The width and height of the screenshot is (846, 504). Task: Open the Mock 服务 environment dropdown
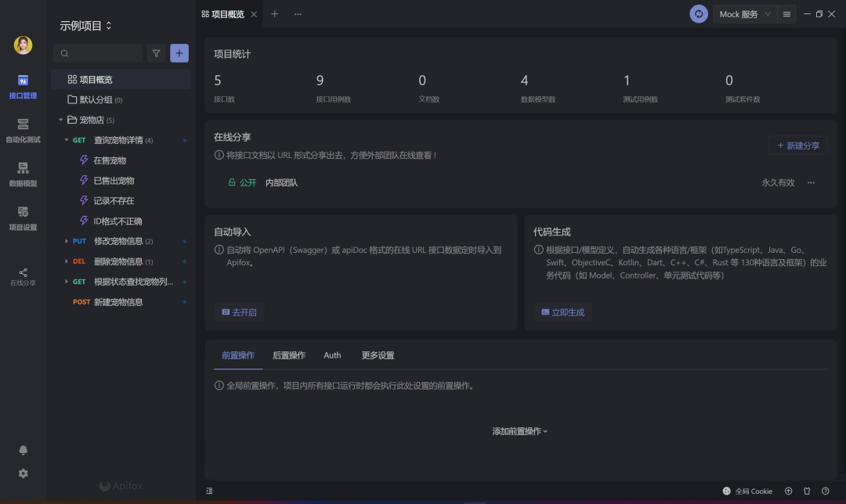pyautogui.click(x=743, y=14)
